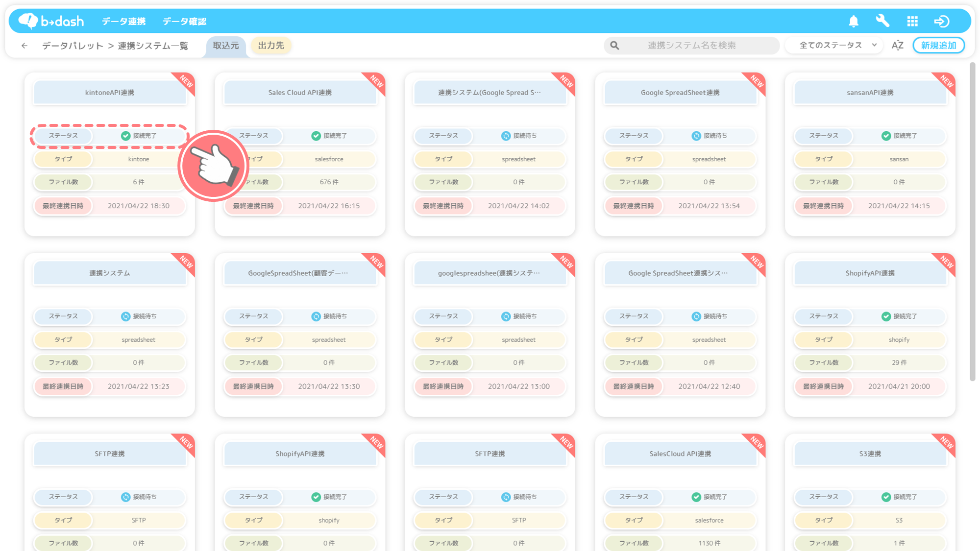Click the logout arrow icon

click(942, 21)
